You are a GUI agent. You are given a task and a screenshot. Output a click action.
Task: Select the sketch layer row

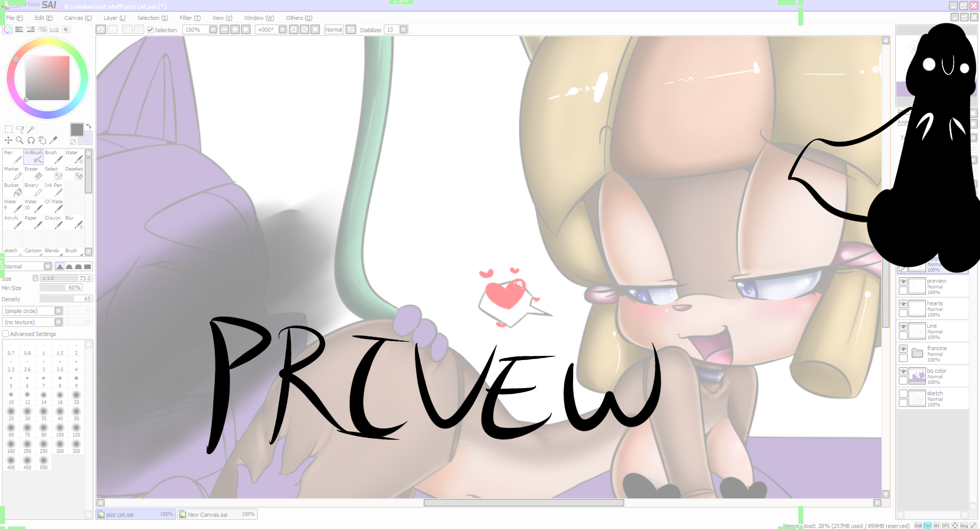point(933,399)
